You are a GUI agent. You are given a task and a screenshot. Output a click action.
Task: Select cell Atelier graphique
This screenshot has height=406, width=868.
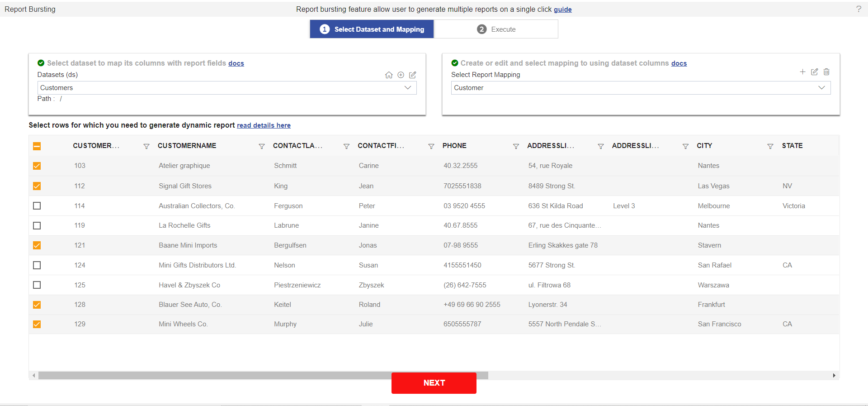[x=184, y=166]
